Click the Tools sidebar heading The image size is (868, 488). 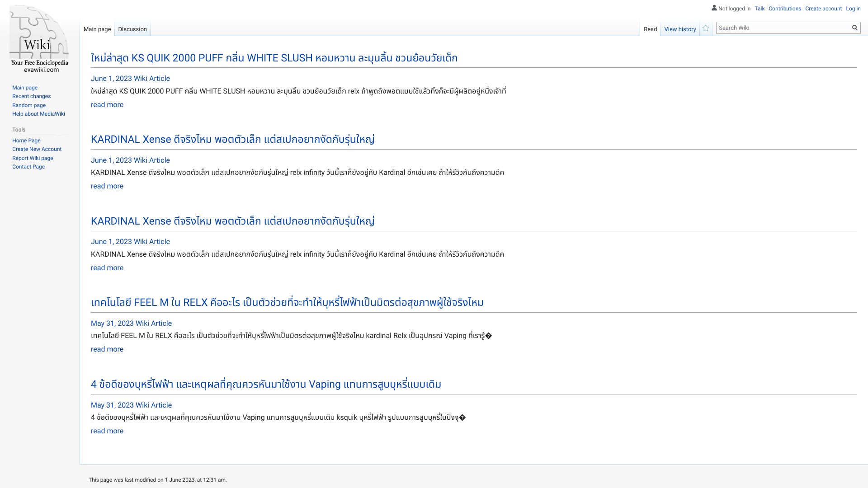[x=19, y=130]
